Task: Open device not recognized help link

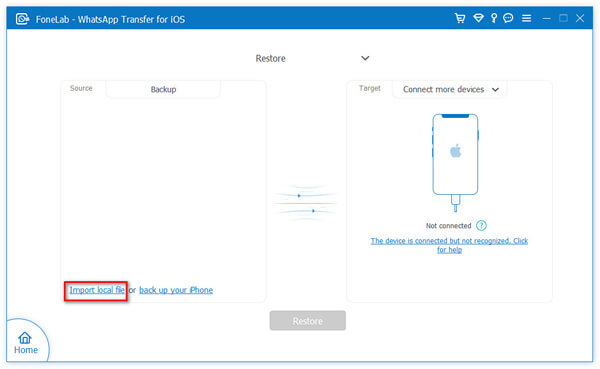Action: (x=449, y=245)
